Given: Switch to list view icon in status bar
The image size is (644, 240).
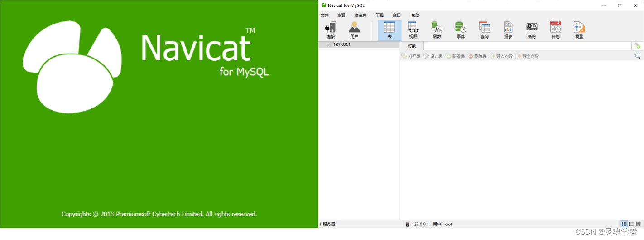Looking at the screenshot, I should click(624, 224).
